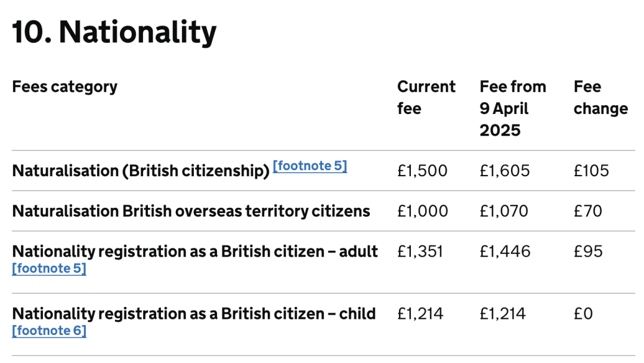Click the £1,500 current fee cell

click(x=422, y=171)
